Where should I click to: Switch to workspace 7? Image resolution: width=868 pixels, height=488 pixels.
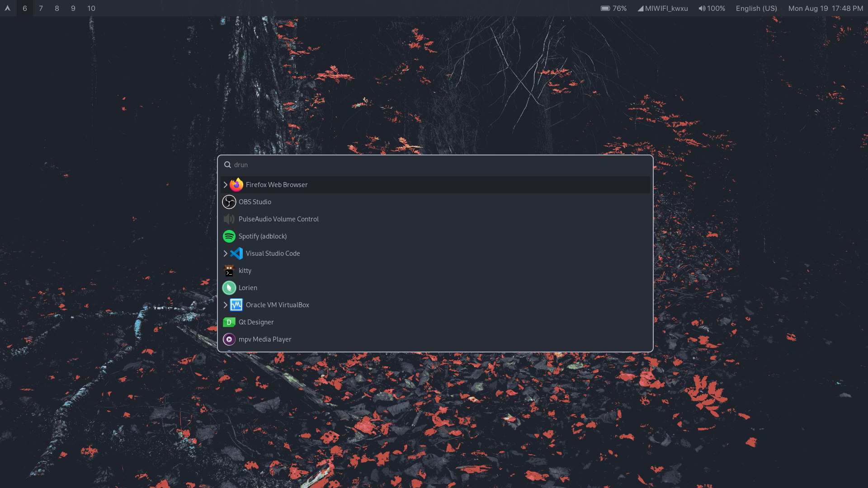click(x=41, y=8)
